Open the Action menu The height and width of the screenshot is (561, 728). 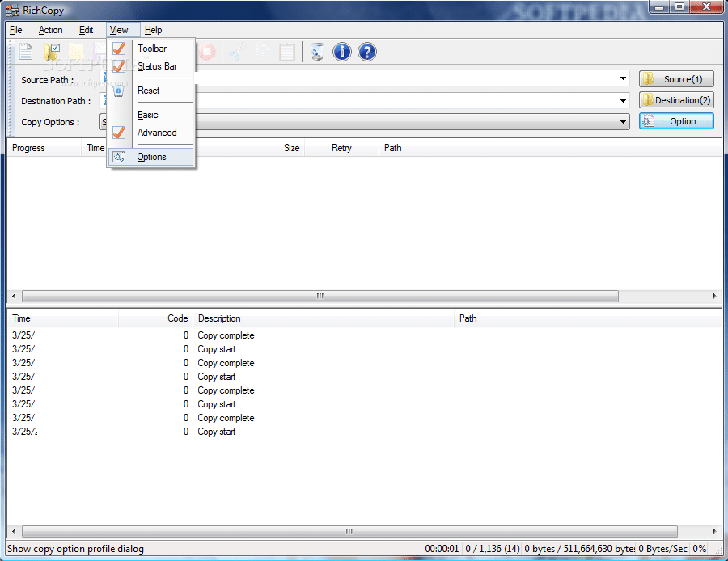[x=50, y=30]
